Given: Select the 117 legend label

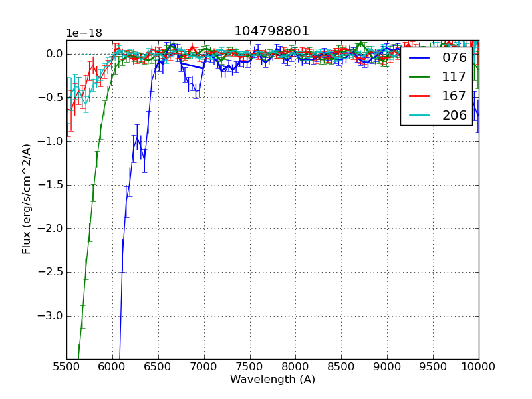Looking at the screenshot, I should 454,77.
